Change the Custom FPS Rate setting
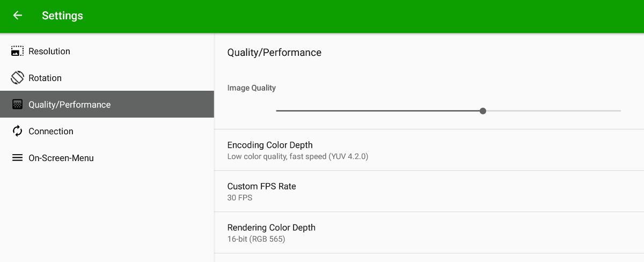 point(262,186)
